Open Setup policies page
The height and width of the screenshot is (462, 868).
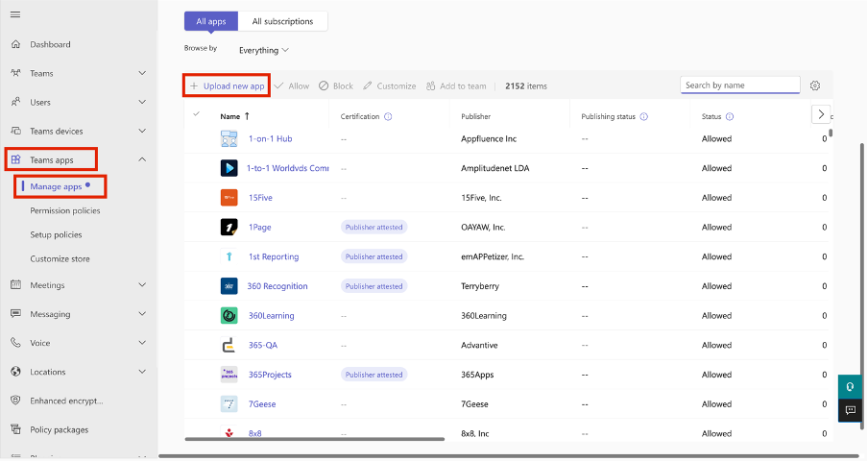[56, 234]
